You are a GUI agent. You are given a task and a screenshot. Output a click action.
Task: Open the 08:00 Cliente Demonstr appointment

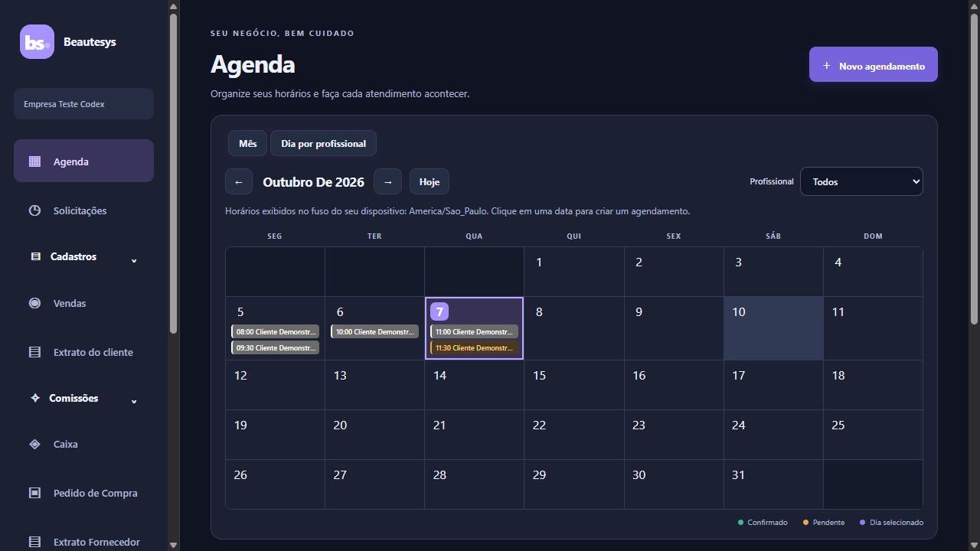276,331
